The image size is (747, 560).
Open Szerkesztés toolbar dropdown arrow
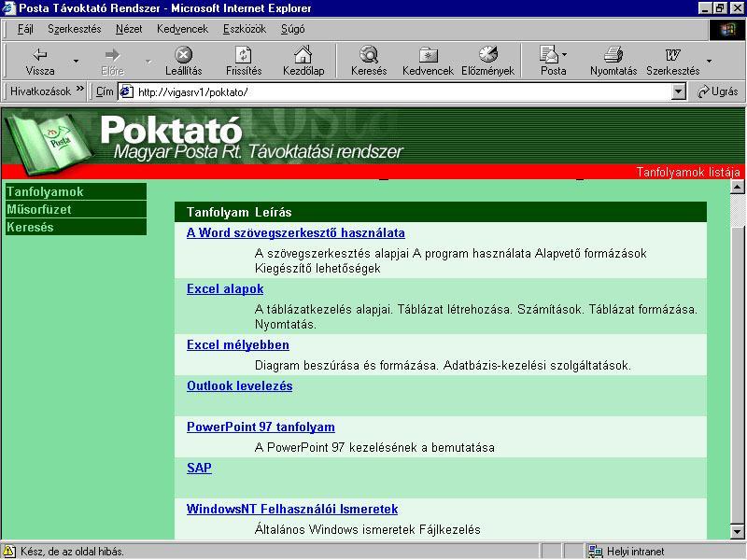709,61
